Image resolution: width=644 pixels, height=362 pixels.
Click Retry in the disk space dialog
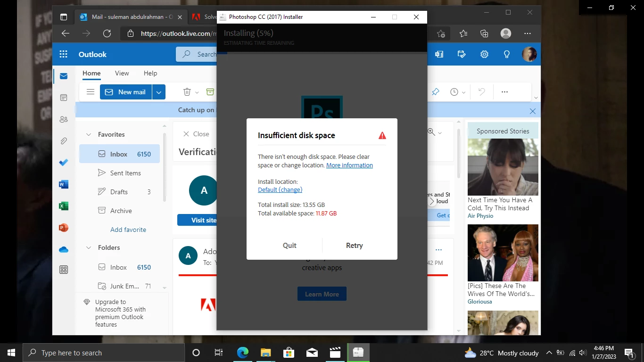pos(354,246)
